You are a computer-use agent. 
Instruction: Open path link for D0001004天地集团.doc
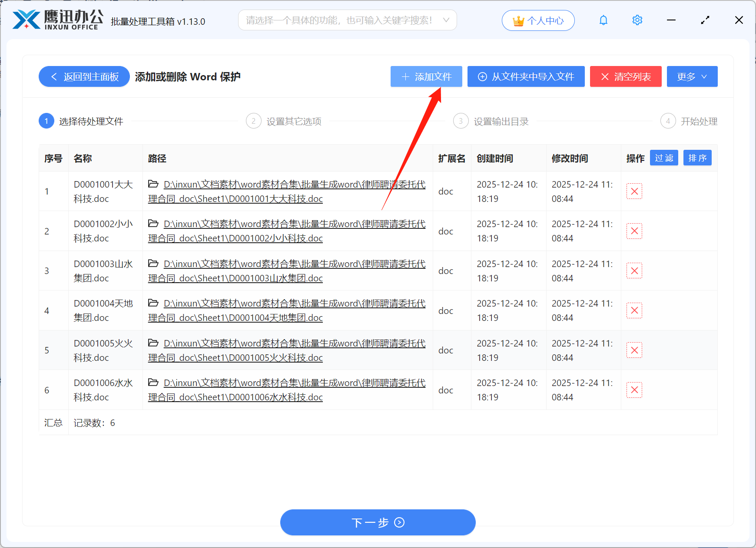pos(287,310)
